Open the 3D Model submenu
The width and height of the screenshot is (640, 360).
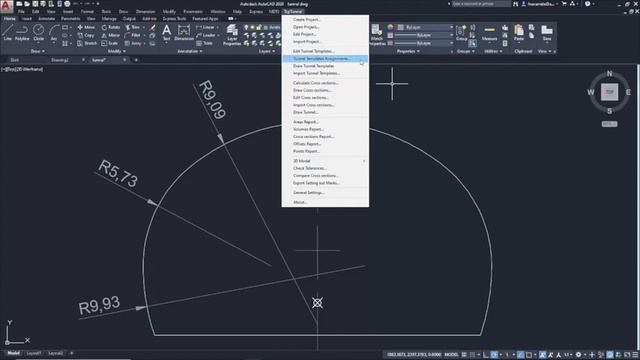325,161
